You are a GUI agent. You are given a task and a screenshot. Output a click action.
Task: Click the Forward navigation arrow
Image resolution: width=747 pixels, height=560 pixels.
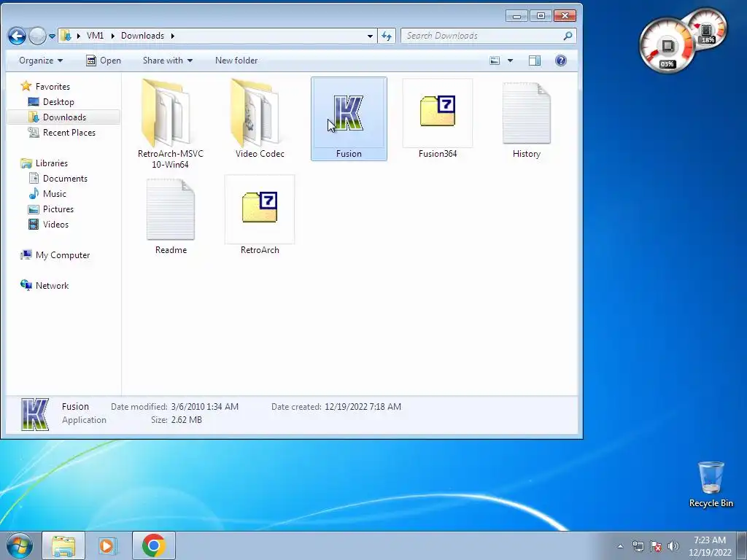pos(37,36)
